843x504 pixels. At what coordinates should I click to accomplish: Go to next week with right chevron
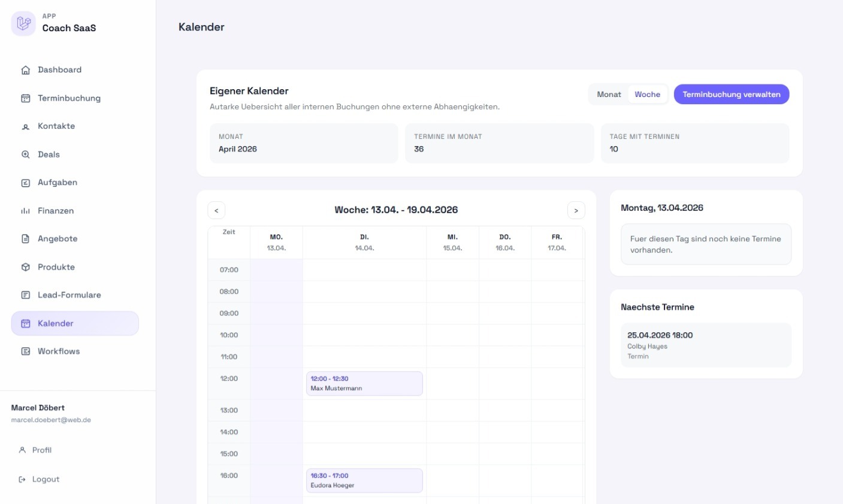click(576, 210)
